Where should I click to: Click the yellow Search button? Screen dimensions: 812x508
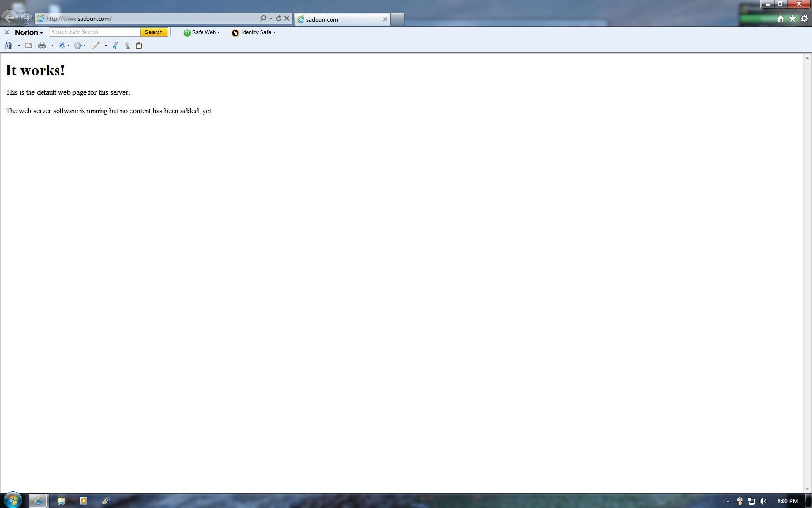click(x=154, y=32)
